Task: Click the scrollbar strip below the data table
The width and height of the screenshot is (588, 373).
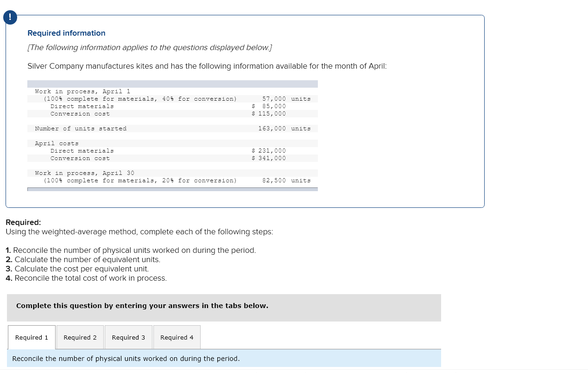Action: [172, 189]
